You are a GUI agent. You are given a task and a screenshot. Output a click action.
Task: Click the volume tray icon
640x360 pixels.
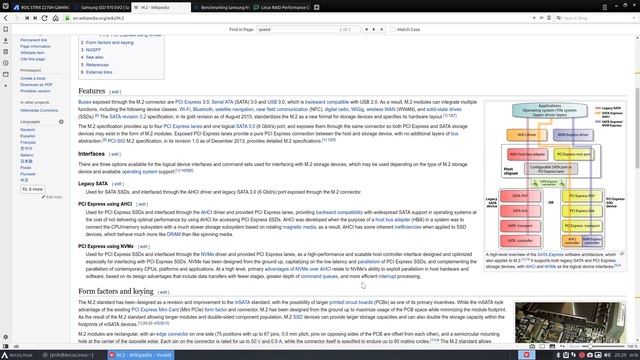click(x=607, y=355)
